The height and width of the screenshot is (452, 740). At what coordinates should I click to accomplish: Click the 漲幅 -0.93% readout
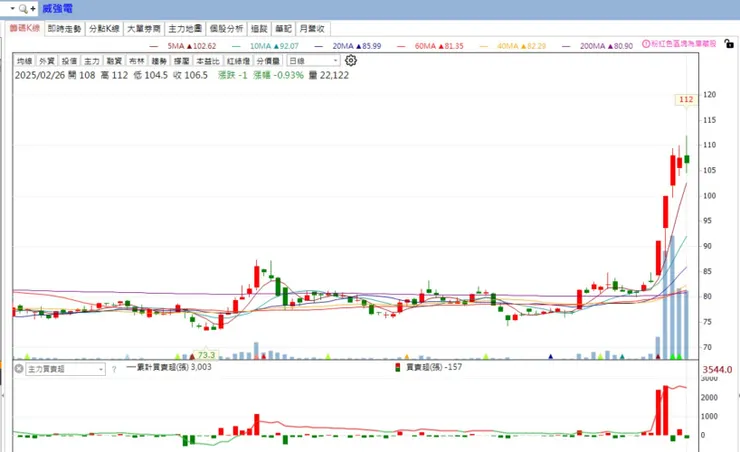[x=278, y=75]
